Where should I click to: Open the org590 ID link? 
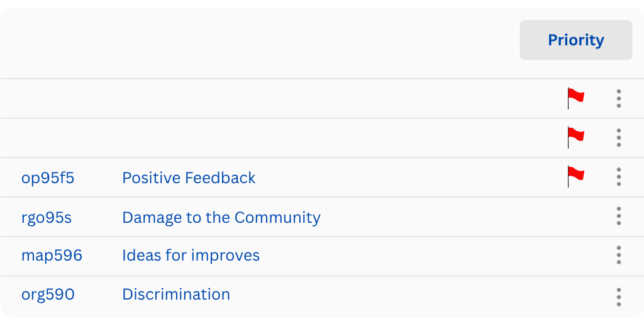click(48, 295)
